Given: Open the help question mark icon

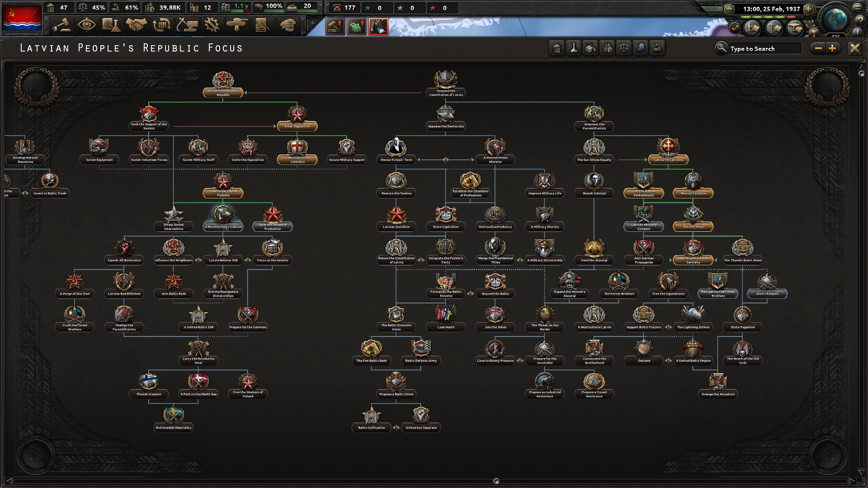Looking at the screenshot, I should 860,20.
